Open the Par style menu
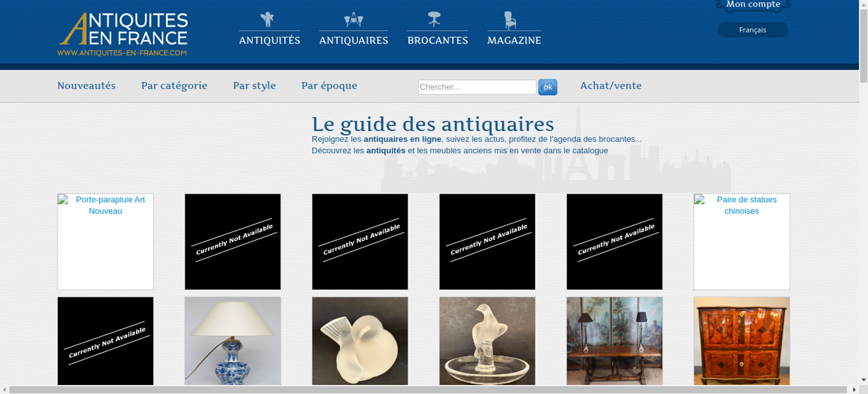868x394 pixels. [254, 85]
